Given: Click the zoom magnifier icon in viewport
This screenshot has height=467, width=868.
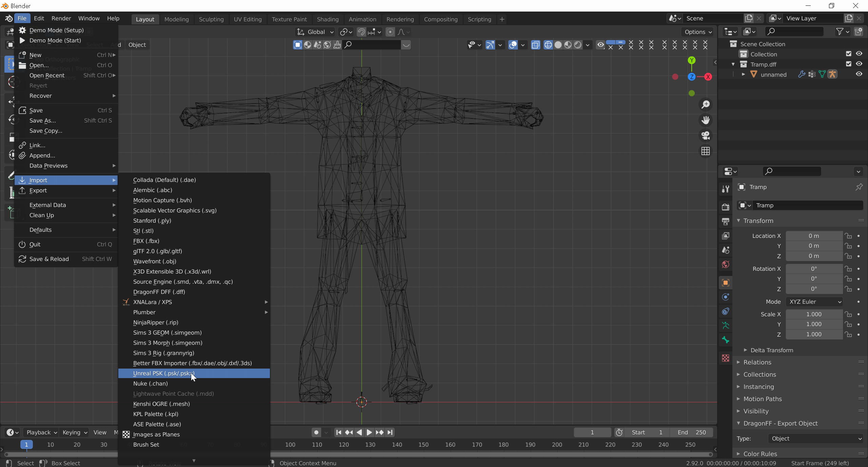Looking at the screenshot, I should click(706, 105).
